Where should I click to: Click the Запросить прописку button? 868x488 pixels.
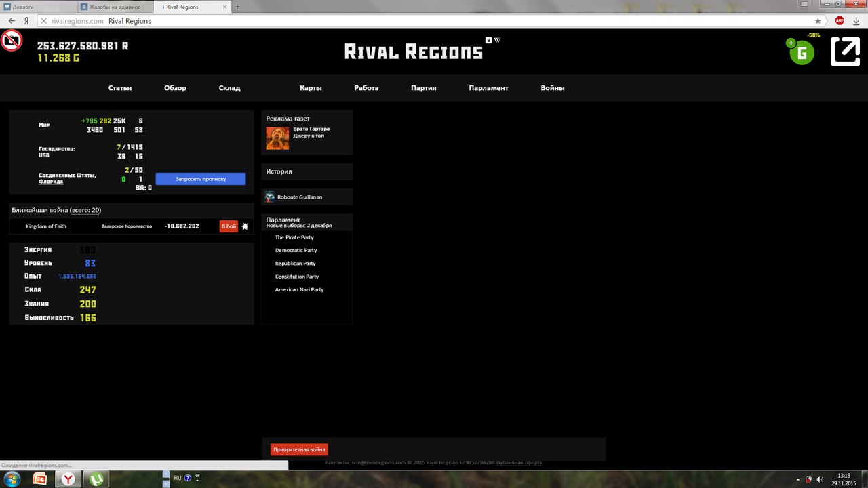coord(201,179)
